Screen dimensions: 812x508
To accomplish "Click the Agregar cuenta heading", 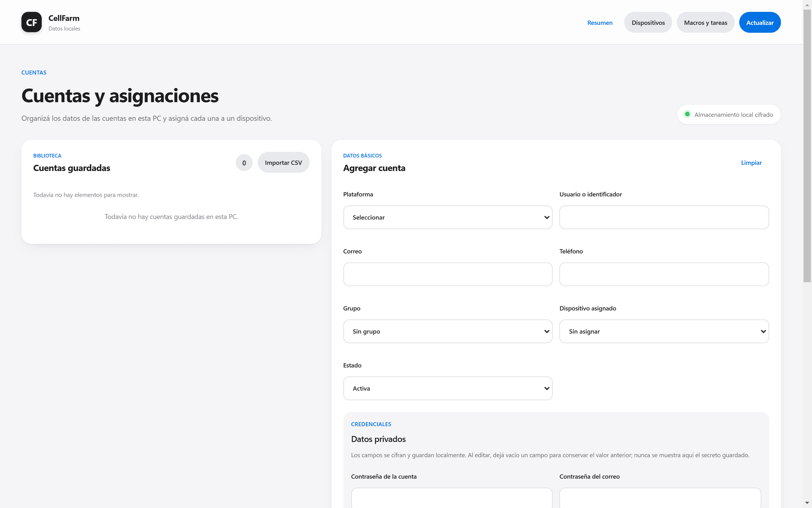I will point(374,168).
